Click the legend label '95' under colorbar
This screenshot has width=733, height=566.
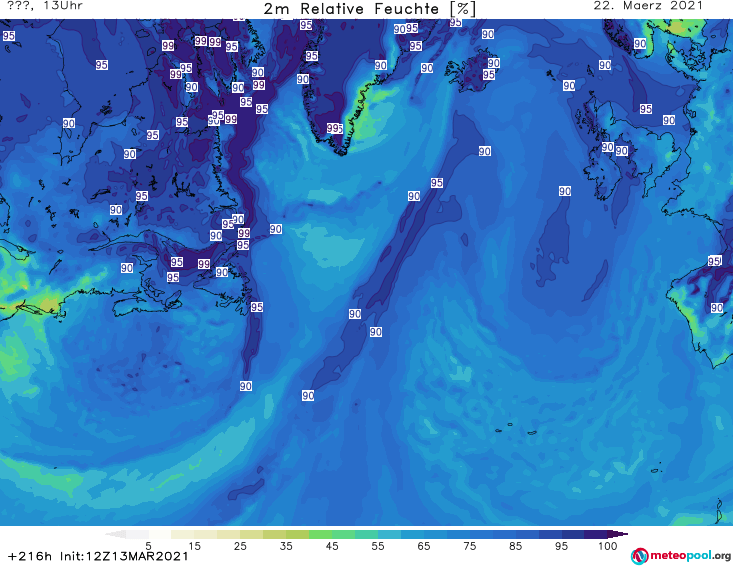click(x=561, y=545)
